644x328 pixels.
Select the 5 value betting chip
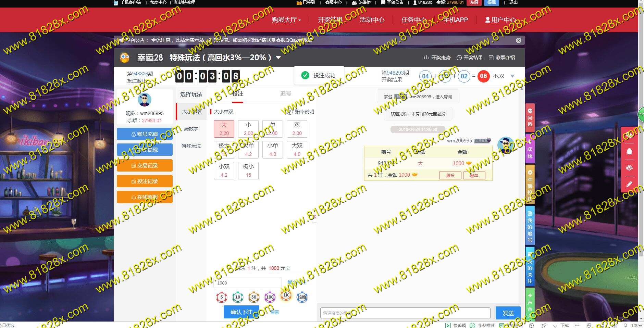pos(222,297)
